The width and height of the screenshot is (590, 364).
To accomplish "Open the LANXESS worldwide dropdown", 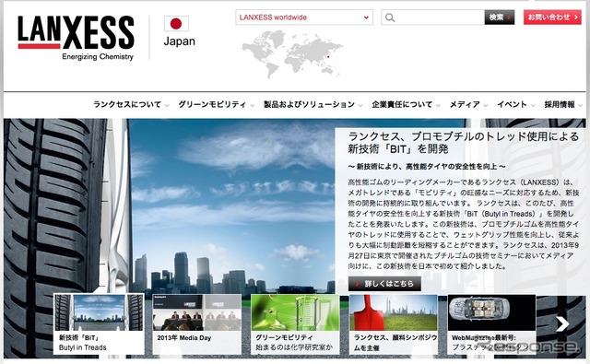I will pos(304,18).
